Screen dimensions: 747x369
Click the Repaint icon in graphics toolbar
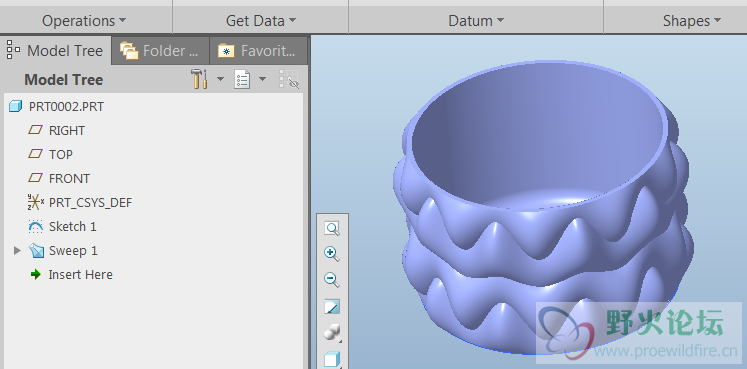click(x=332, y=307)
